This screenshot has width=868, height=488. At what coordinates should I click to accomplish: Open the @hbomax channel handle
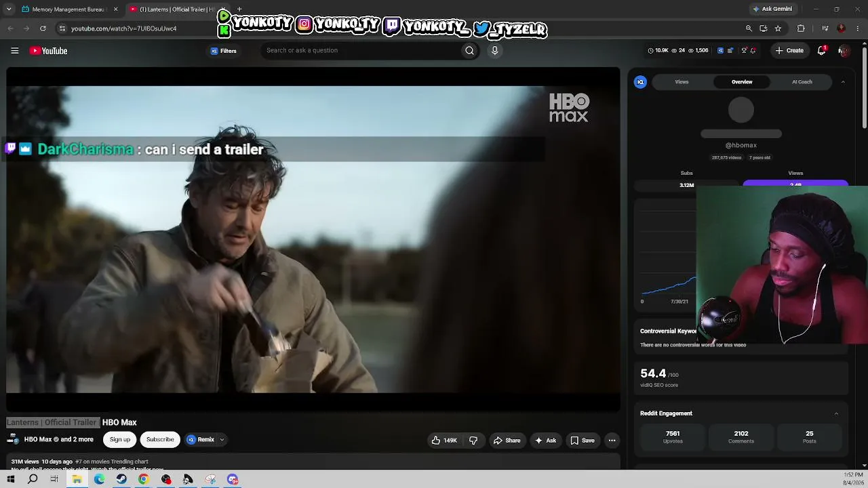[741, 145]
